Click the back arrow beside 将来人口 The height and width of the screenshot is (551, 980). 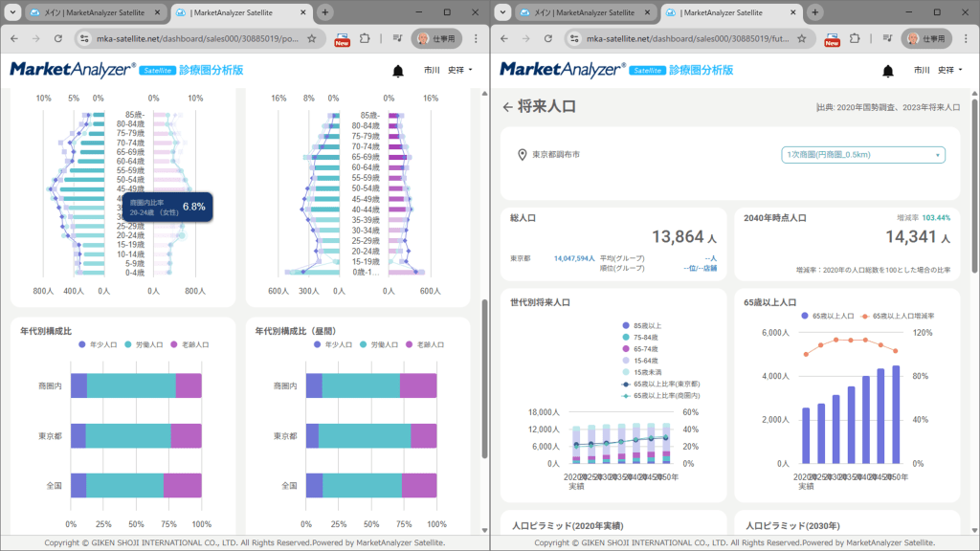507,107
